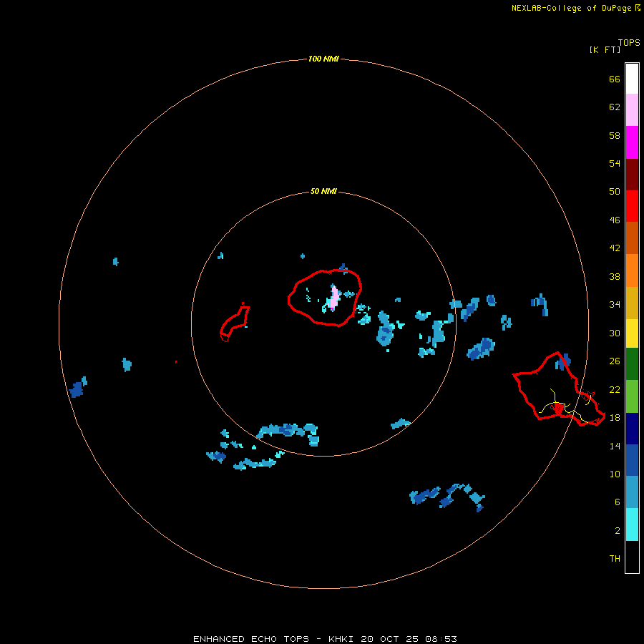Select the legend value 26
Image resolution: width=644 pixels, height=644 pixels.
pyautogui.click(x=615, y=361)
